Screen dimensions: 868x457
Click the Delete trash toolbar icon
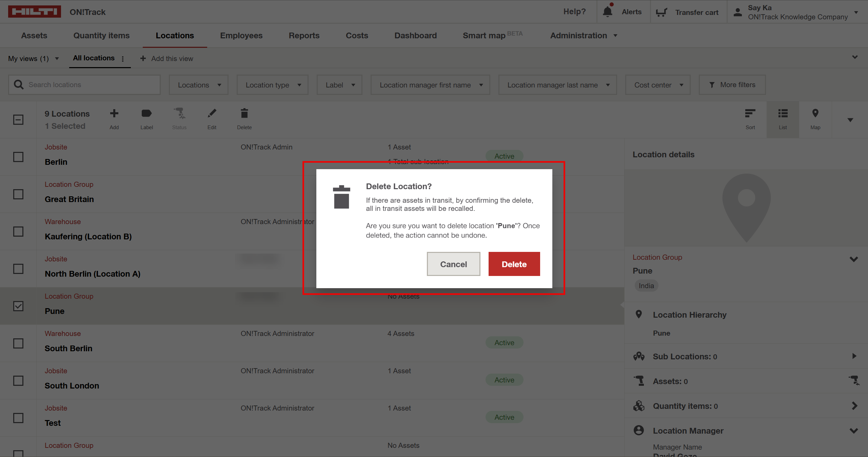[x=244, y=113]
